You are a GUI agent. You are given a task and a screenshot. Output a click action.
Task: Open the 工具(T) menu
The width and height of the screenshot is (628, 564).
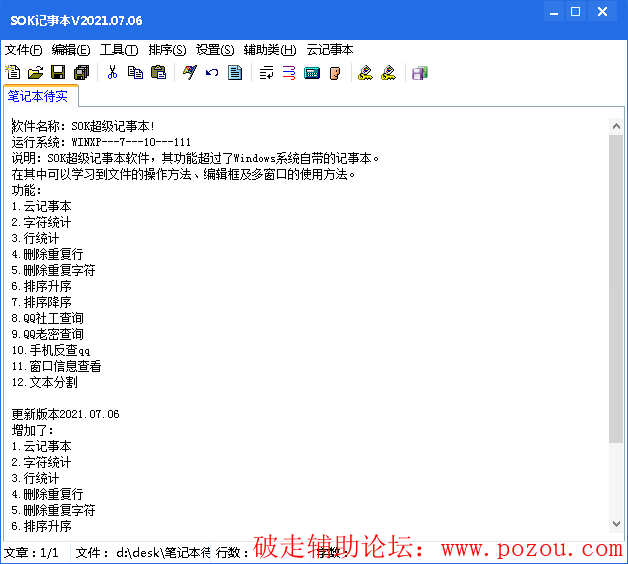[119, 50]
